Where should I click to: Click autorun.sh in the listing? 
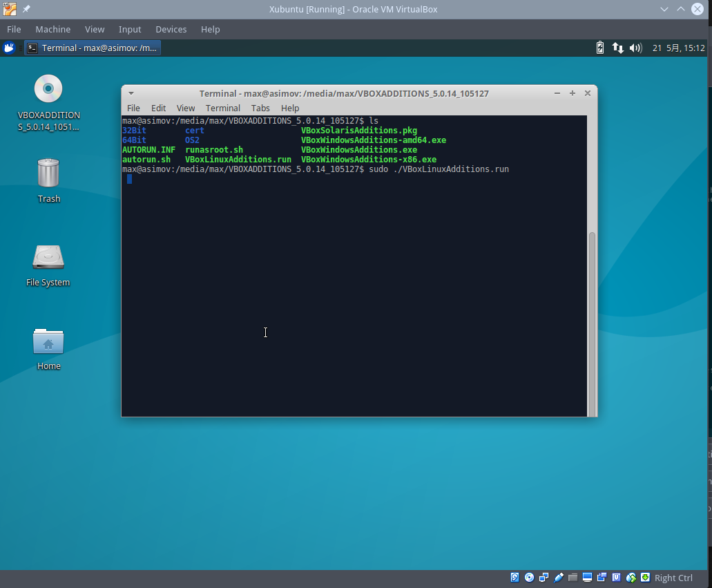tap(146, 160)
